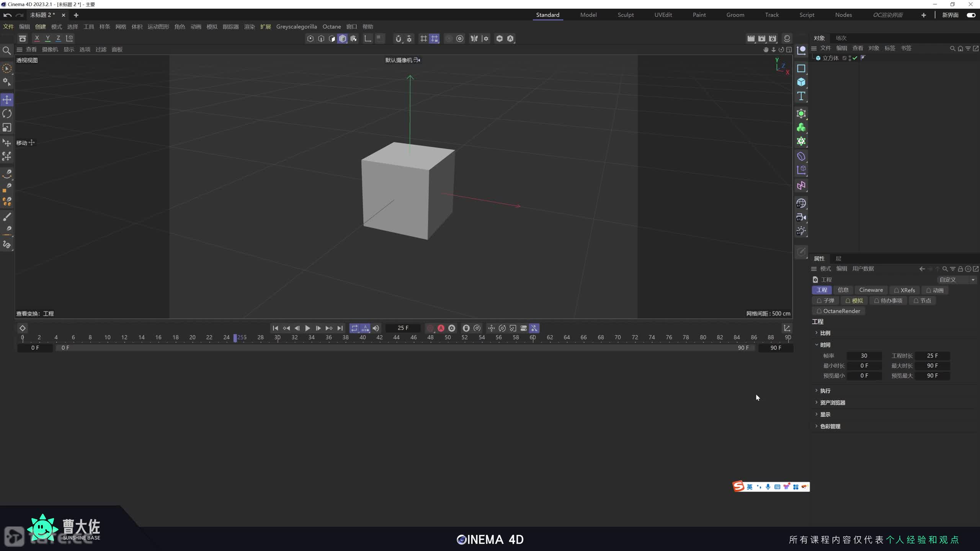Screen dimensions: 980x551
Task: Enable autokeying red A button
Action: pyautogui.click(x=441, y=328)
